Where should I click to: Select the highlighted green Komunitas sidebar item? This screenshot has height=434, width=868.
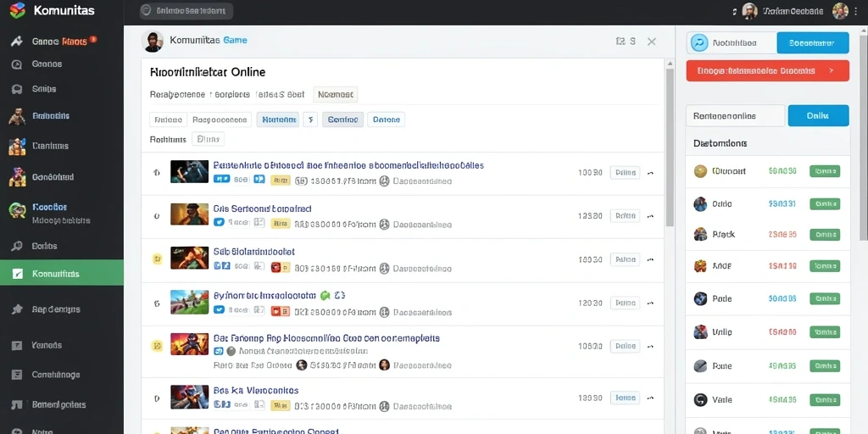tap(61, 273)
